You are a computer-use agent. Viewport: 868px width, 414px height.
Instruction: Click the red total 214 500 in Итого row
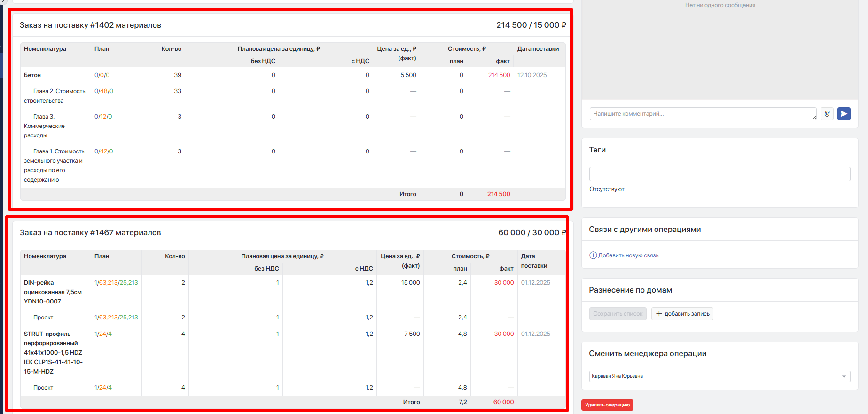pos(499,194)
